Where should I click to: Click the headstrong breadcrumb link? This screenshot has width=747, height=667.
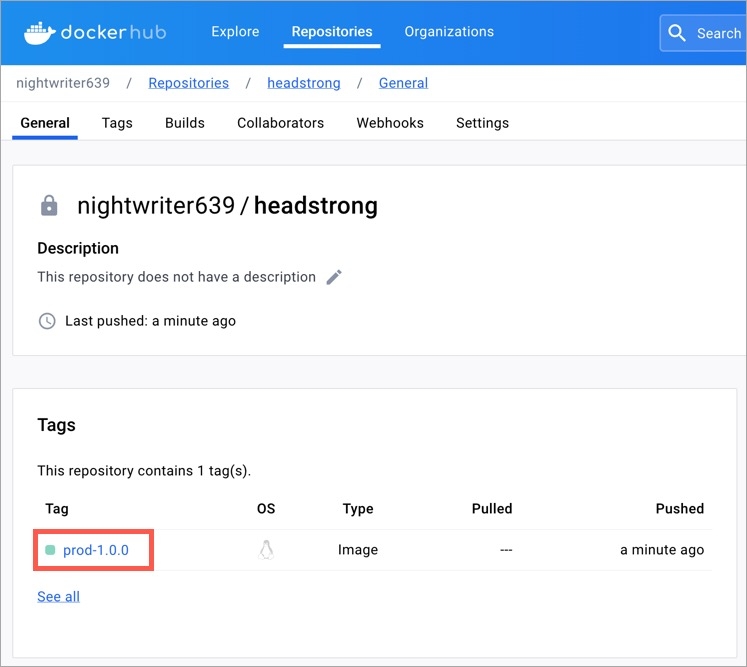304,83
